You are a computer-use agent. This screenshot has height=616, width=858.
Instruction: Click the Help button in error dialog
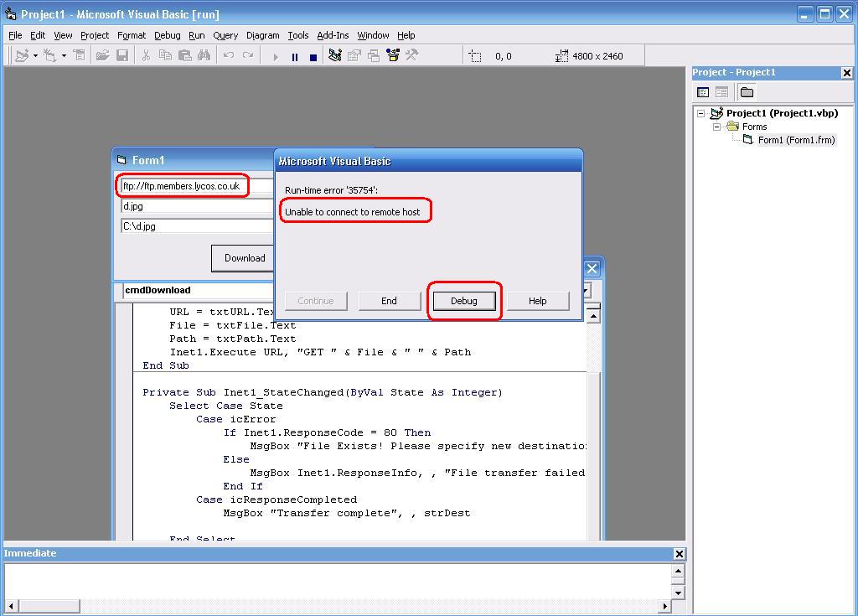pos(537,301)
